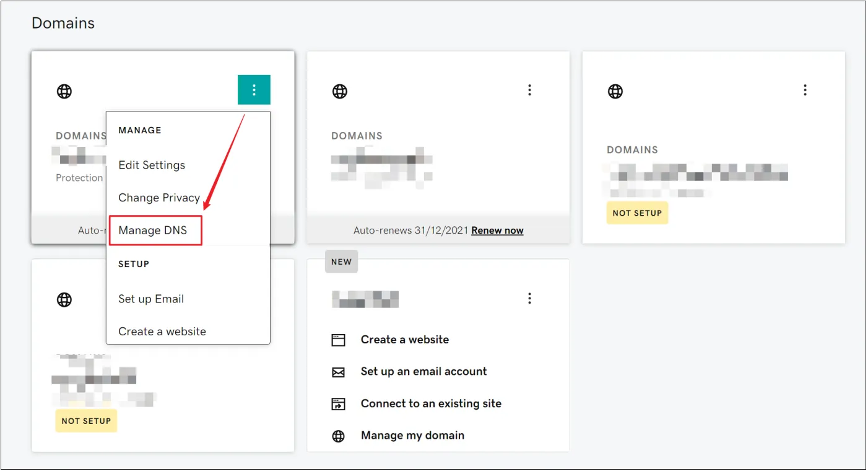Open the three-dot menu on the Renew now card
The height and width of the screenshot is (471, 868).
[529, 90]
